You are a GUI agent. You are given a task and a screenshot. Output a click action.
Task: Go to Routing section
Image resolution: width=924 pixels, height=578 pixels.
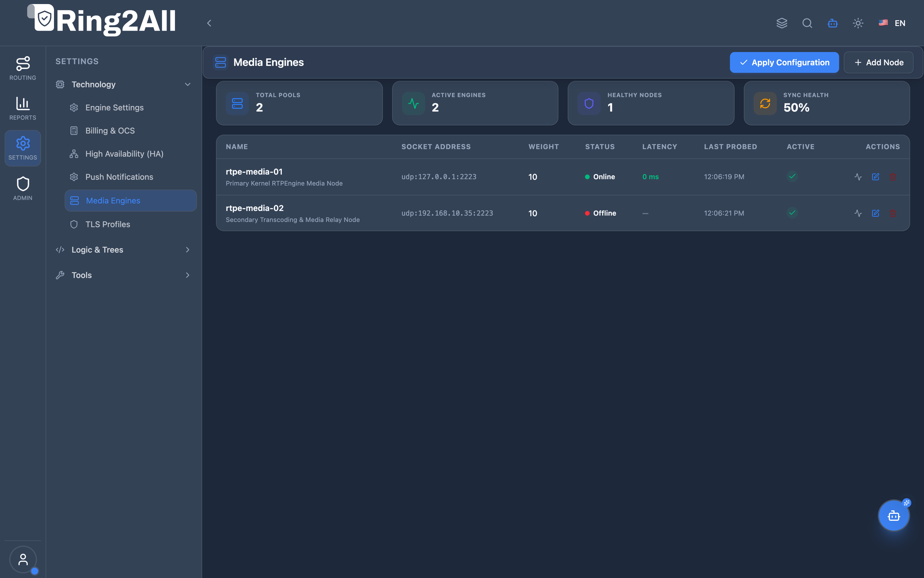tap(23, 68)
